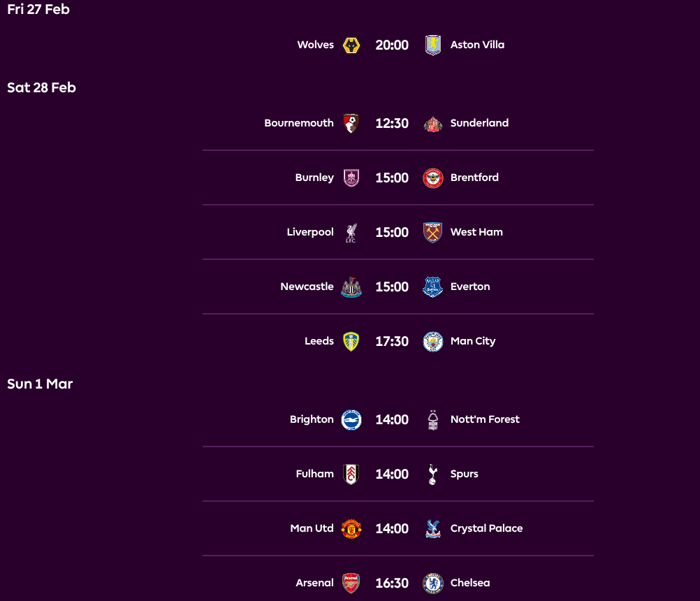
Task: Select the West Ham crest
Action: click(x=432, y=231)
